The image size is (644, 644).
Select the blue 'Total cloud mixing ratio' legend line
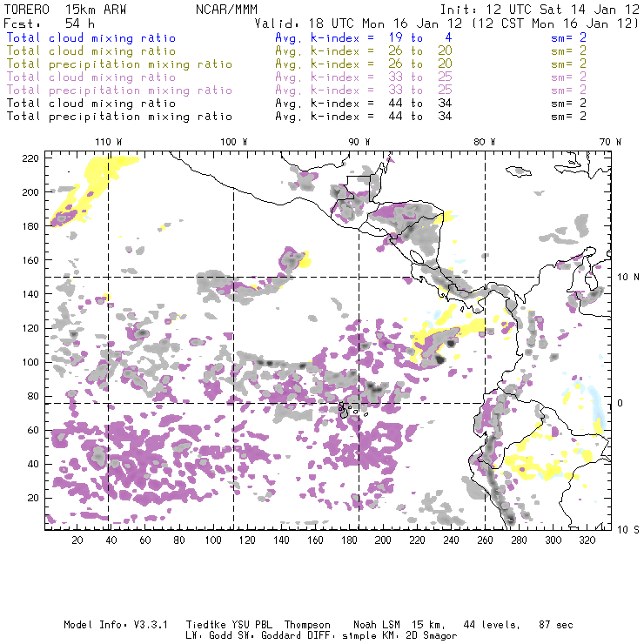tap(91, 37)
